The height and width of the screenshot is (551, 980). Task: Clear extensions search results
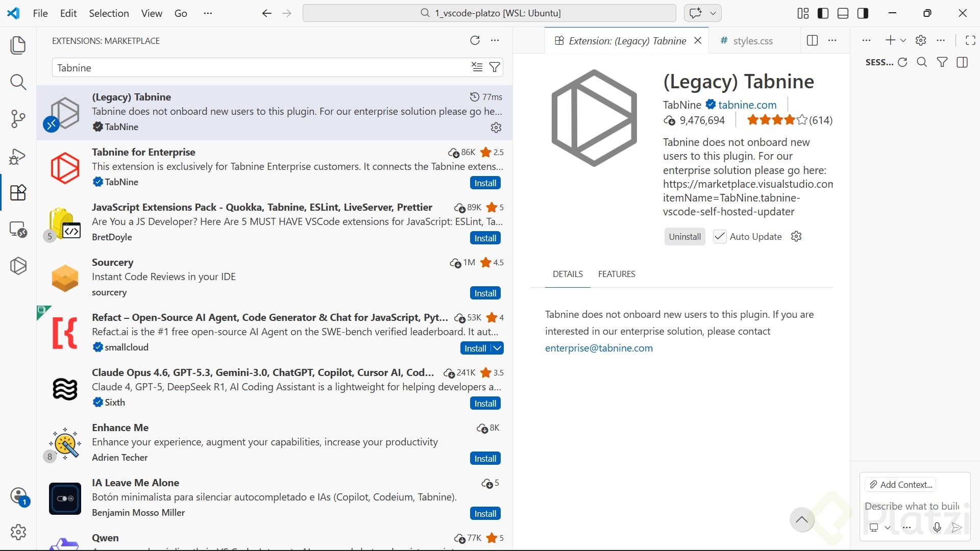coord(477,67)
